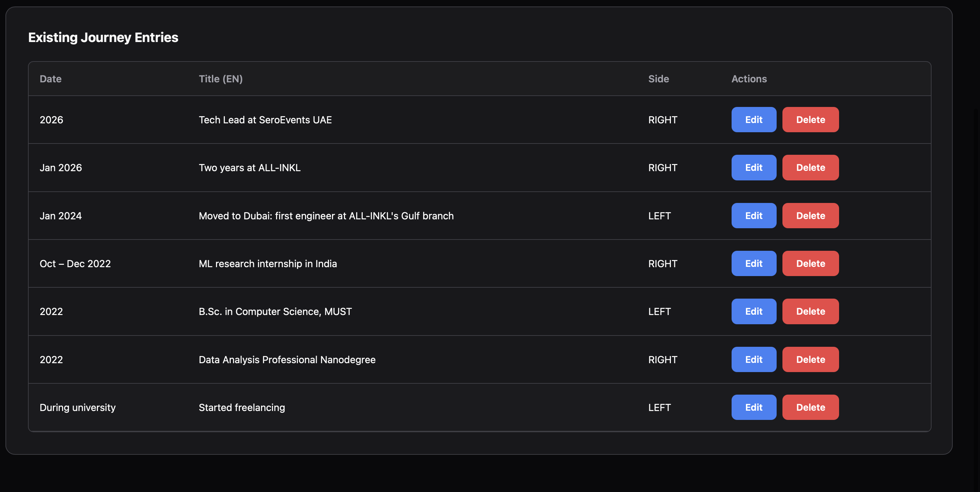Delete the Started freelancing entry
Image resolution: width=980 pixels, height=492 pixels.
coord(810,408)
